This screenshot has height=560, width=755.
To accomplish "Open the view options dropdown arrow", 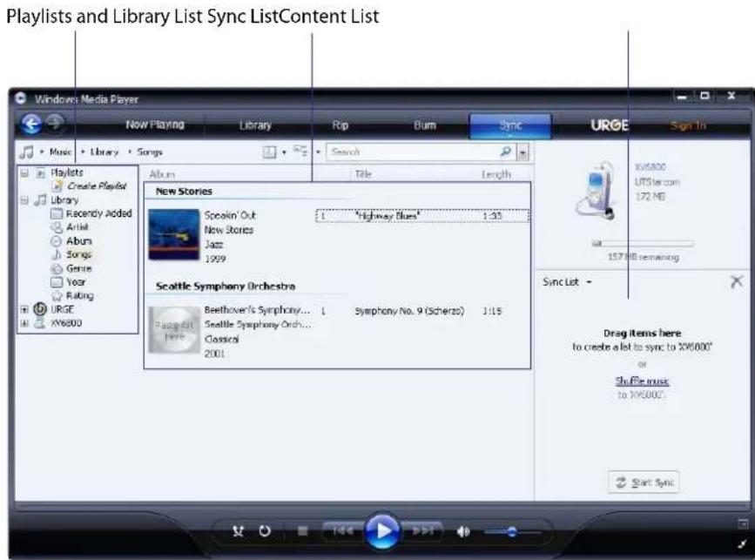I will 318,152.
